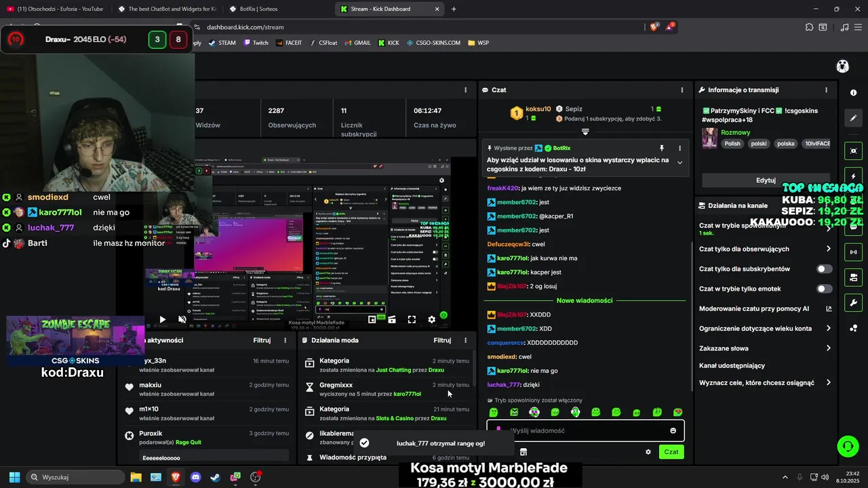868x488 pixels.
Task: Expand Wyznacz cele, które chcesz osiągnąć
Action: point(828,383)
